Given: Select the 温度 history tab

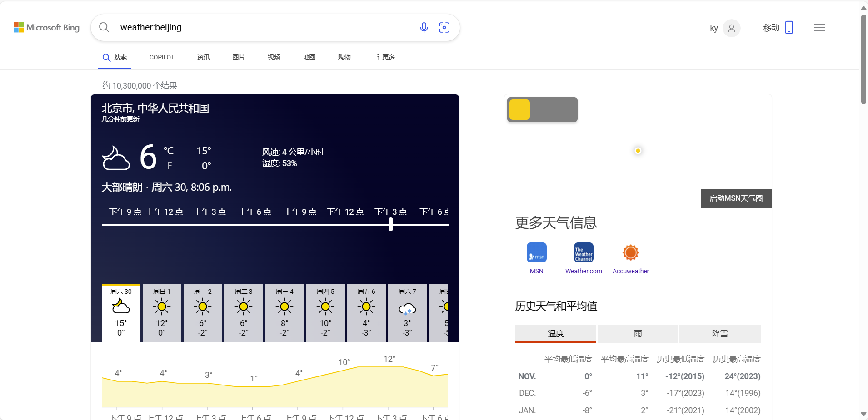Looking at the screenshot, I should [555, 333].
